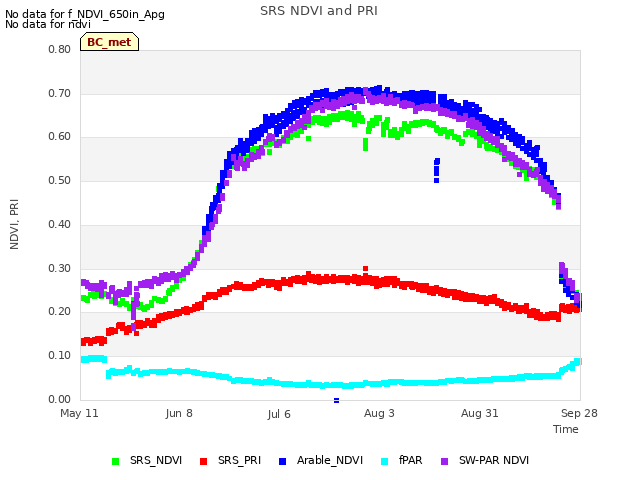
Task: Click the BC_met annotation label
Action: pyautogui.click(x=109, y=42)
